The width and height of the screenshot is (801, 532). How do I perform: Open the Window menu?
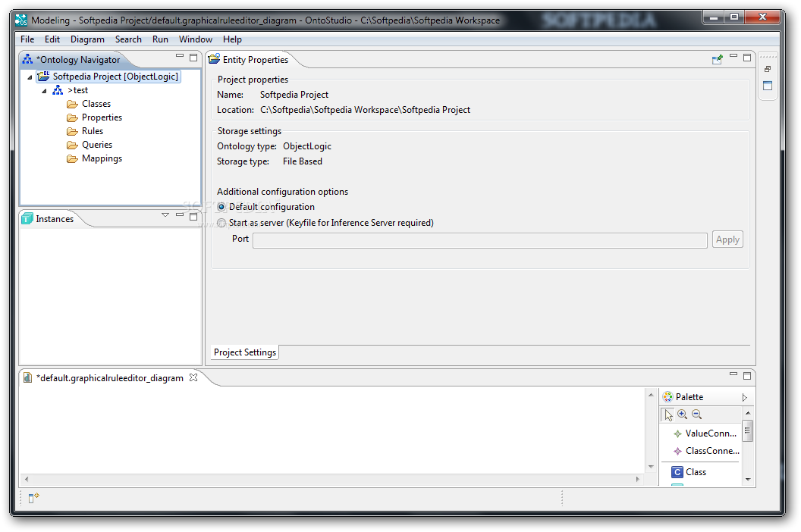point(195,39)
